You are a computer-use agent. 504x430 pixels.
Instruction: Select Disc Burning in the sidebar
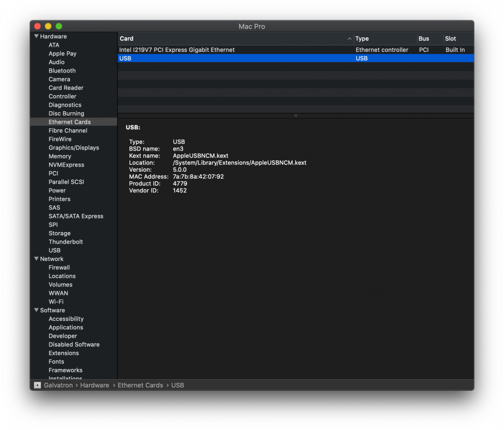(66, 113)
